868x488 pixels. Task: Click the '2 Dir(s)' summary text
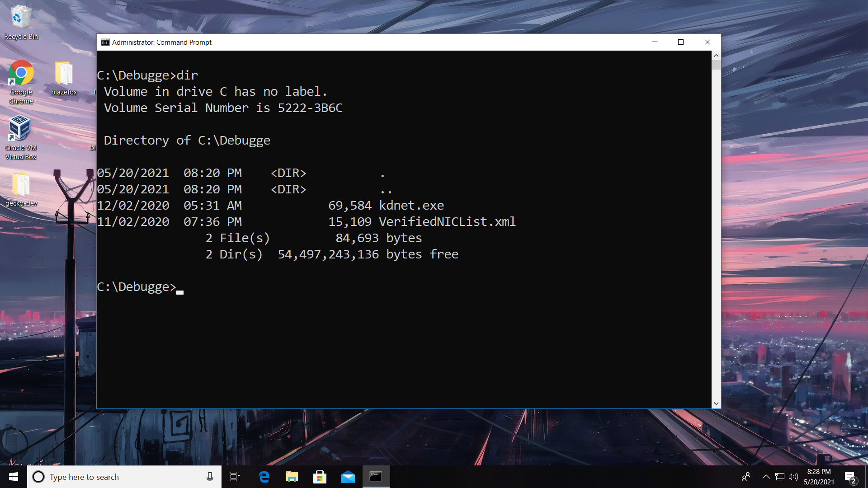[234, 254]
